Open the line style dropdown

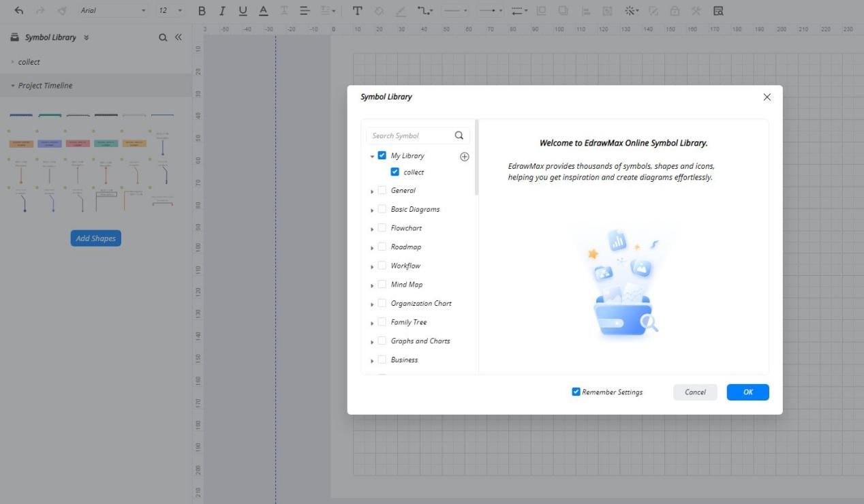click(455, 11)
